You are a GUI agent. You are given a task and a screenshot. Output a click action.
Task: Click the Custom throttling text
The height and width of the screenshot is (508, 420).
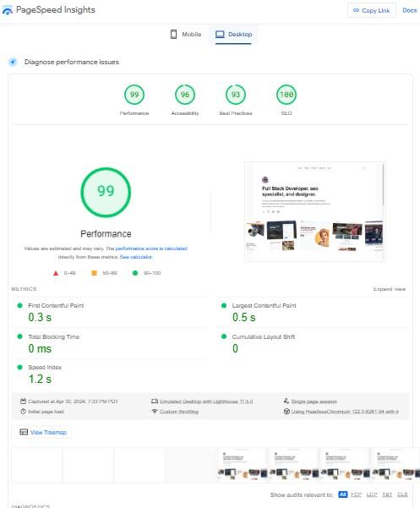[179, 412]
